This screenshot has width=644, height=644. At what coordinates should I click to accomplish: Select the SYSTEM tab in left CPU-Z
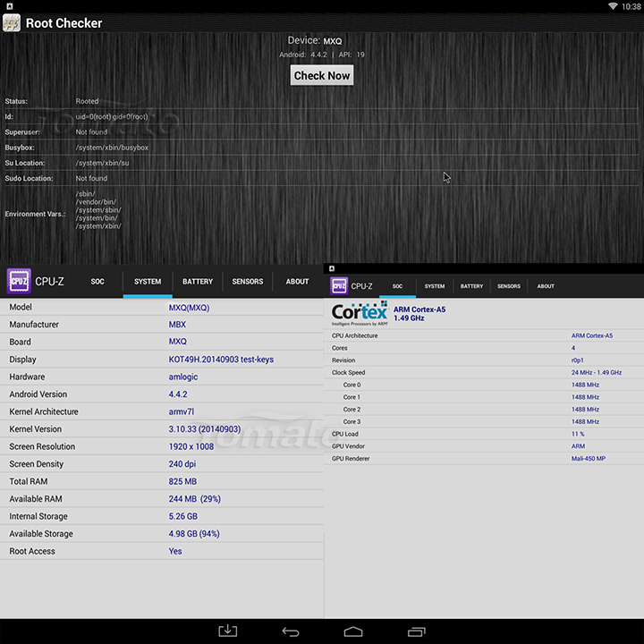[148, 282]
